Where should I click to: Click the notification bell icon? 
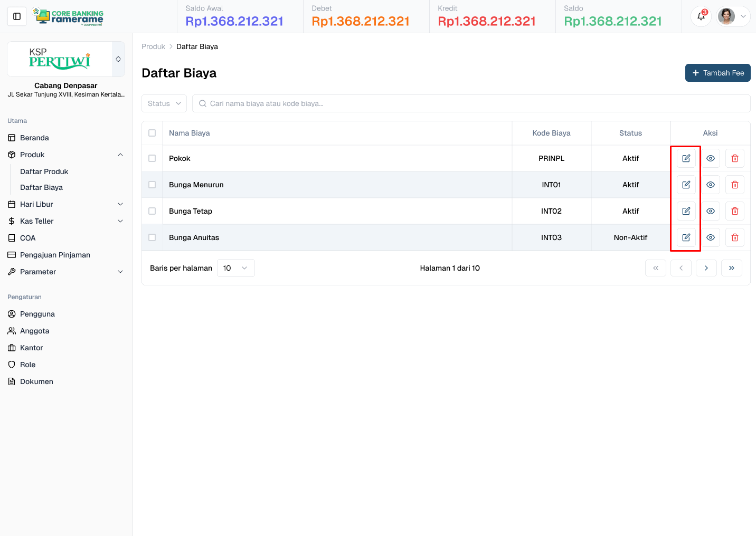point(701,16)
